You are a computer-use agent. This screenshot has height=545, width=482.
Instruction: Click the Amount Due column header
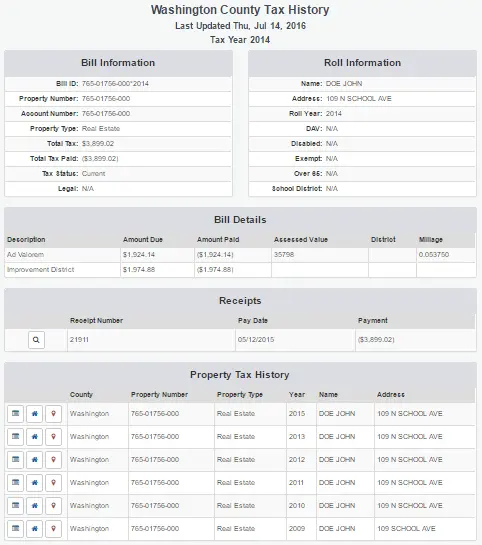[x=142, y=239]
